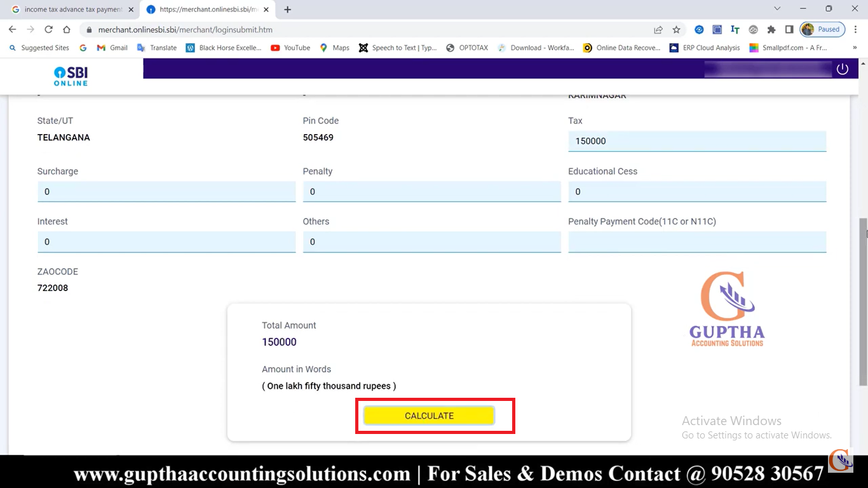Open Download - Workfa... bookmark

click(x=536, y=48)
